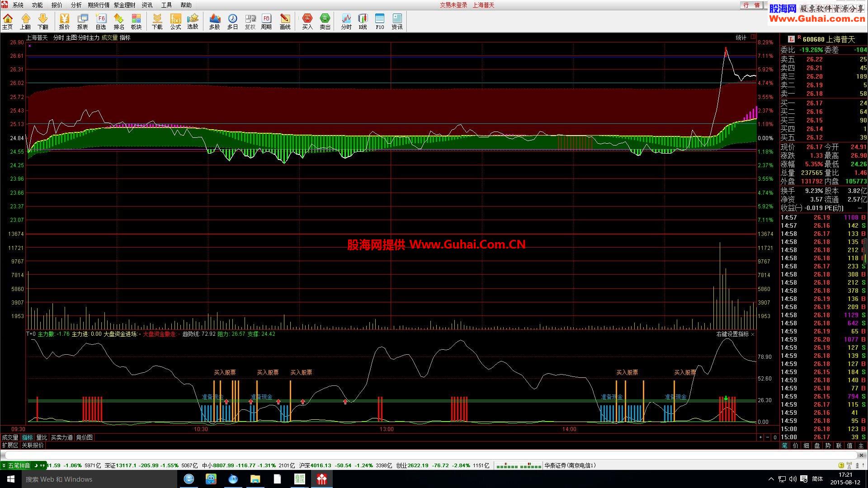Viewport: 868px width, 488px height.
Task: Click the 交易未登录 trade login link
Action: 453,5
